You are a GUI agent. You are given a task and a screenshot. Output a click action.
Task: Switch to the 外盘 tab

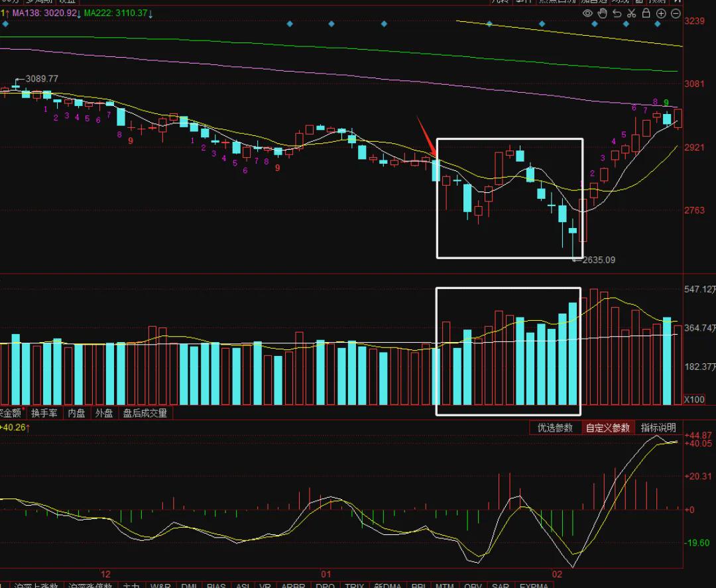point(103,413)
